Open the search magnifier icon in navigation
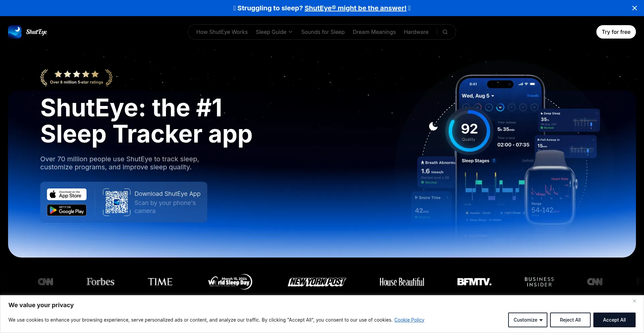The height and width of the screenshot is (333, 644). tap(445, 32)
